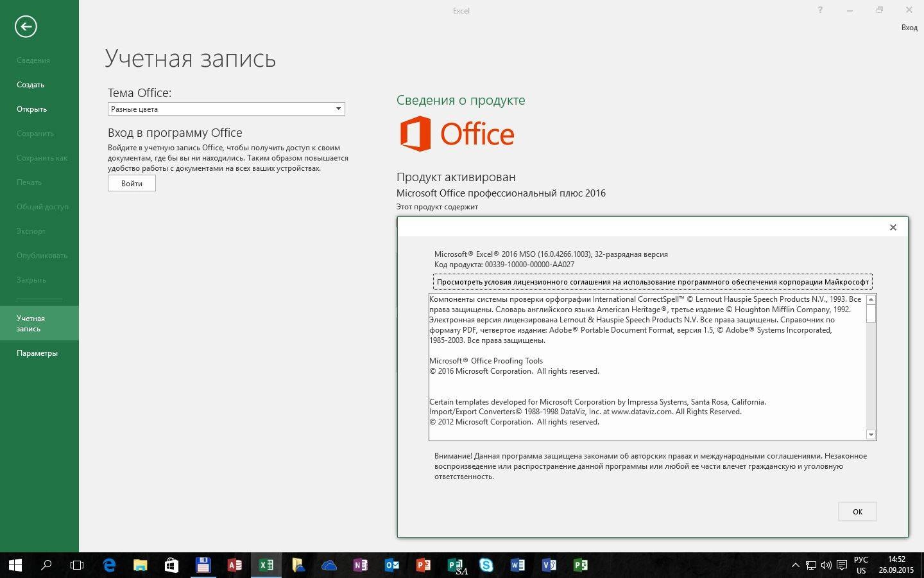
Task: Select Создать in the backstage menu
Action: [x=30, y=85]
